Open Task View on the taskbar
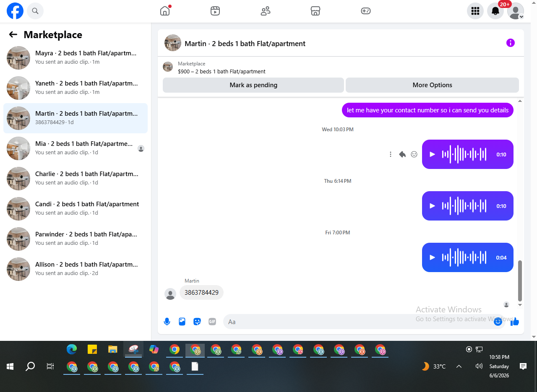537x392 pixels. tap(50, 366)
